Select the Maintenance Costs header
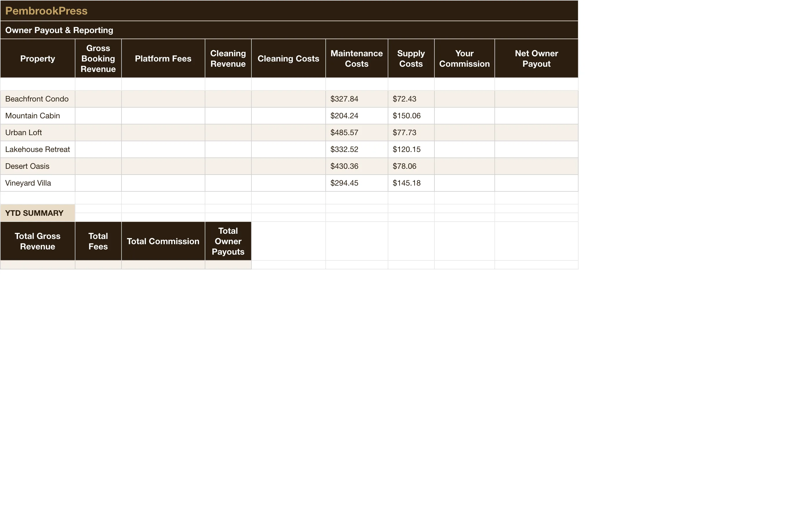Screen dimensions: 812x522 pos(356,58)
